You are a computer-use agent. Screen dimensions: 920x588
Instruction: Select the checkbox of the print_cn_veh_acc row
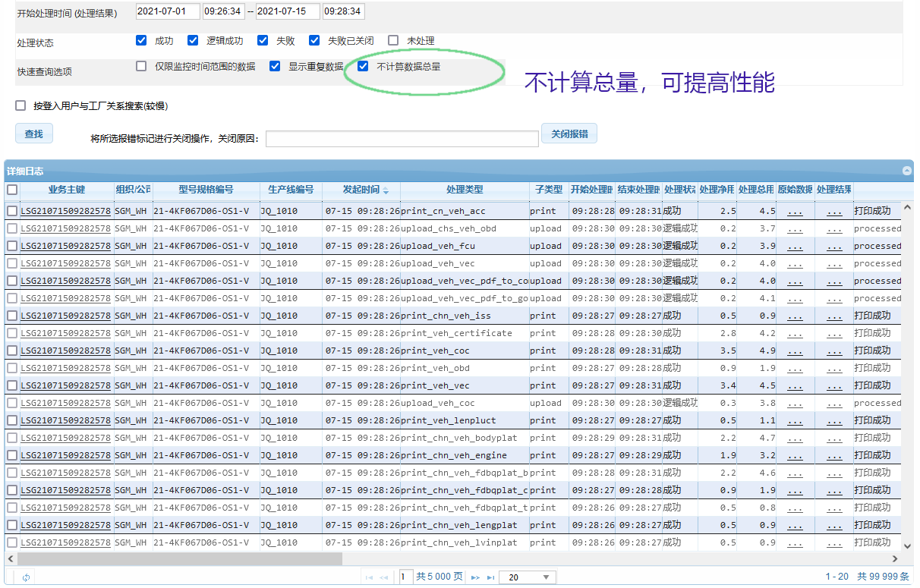coord(12,211)
